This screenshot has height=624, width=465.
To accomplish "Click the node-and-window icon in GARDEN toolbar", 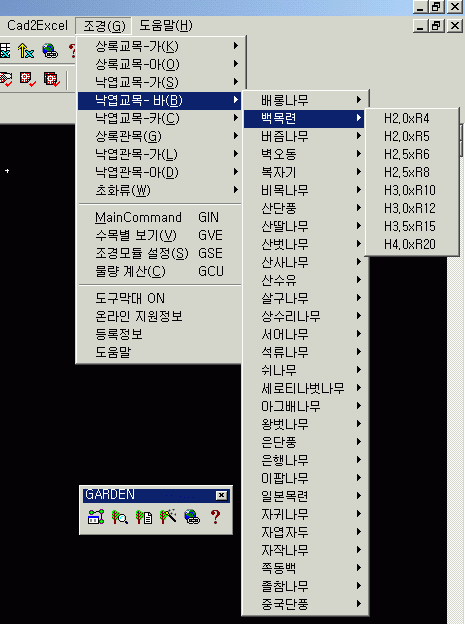I will 96,517.
